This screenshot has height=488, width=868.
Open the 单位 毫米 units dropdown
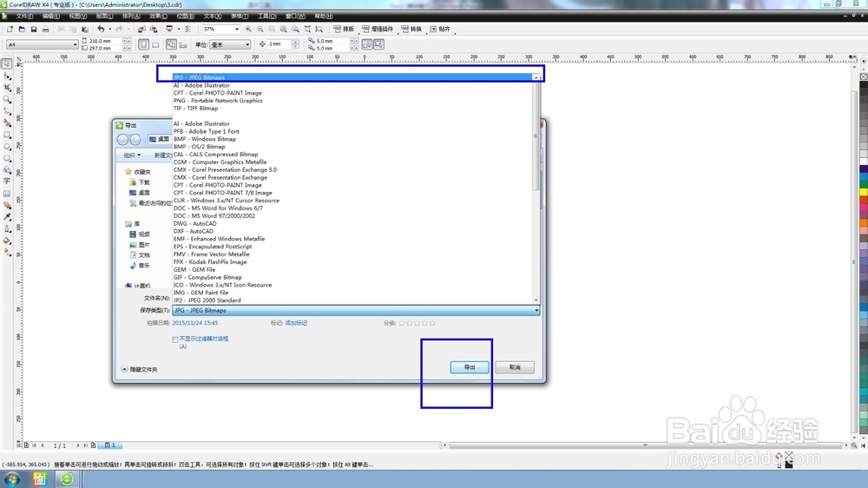(x=247, y=44)
